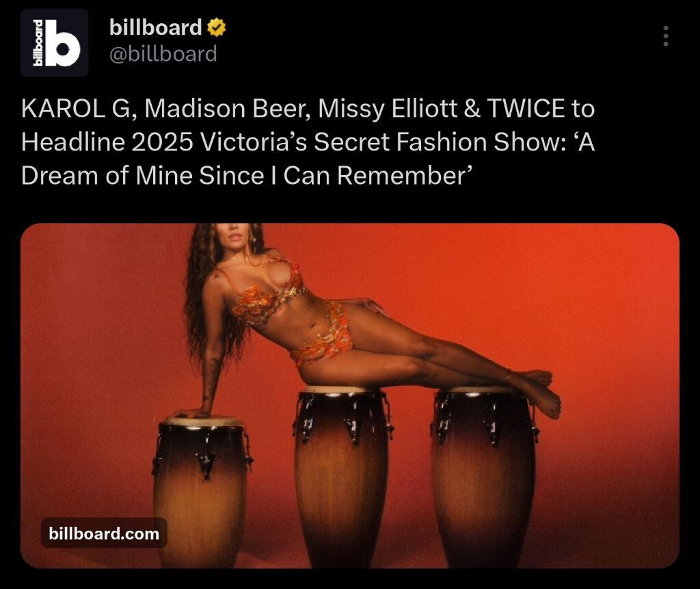Open the billboard display name
Image resolution: width=700 pixels, height=589 pixels.
pyautogui.click(x=155, y=28)
